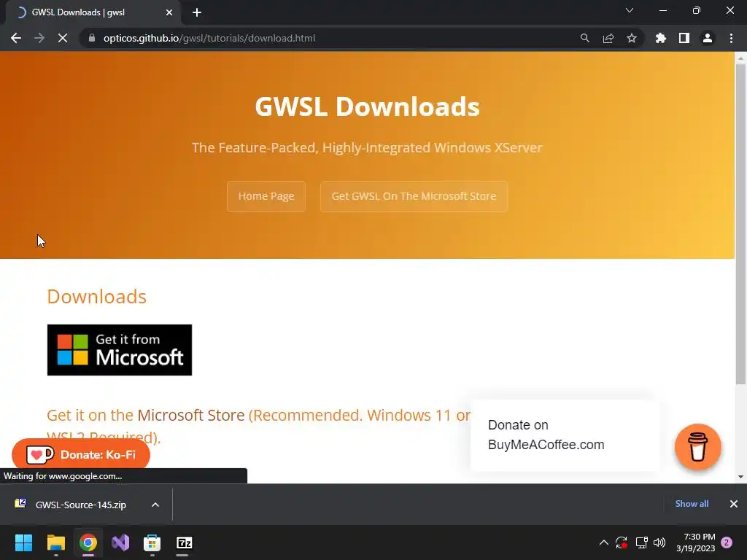
Task: Open the notification badge showing 2
Action: (x=727, y=542)
